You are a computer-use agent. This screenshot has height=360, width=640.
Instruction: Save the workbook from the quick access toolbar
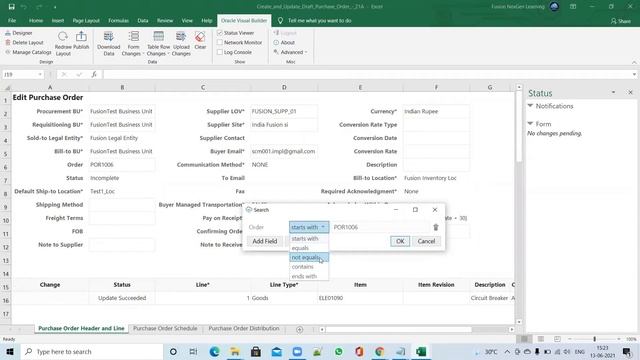(11, 7)
